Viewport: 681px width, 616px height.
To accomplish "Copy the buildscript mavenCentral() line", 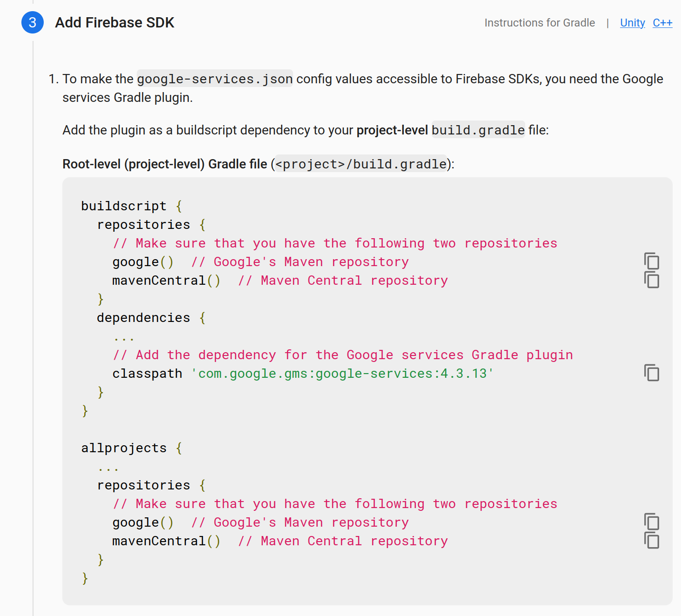I will 652,280.
